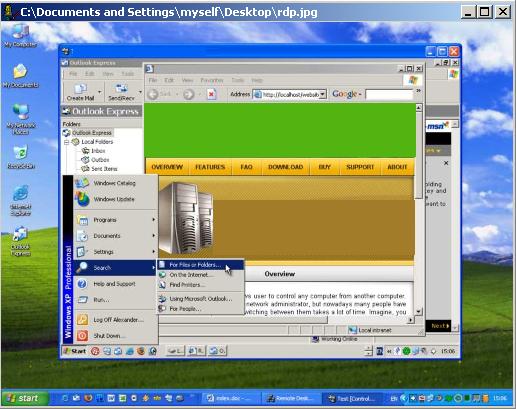Select Outbox in the folder tree
This screenshot has height=409, width=516.
100,160
